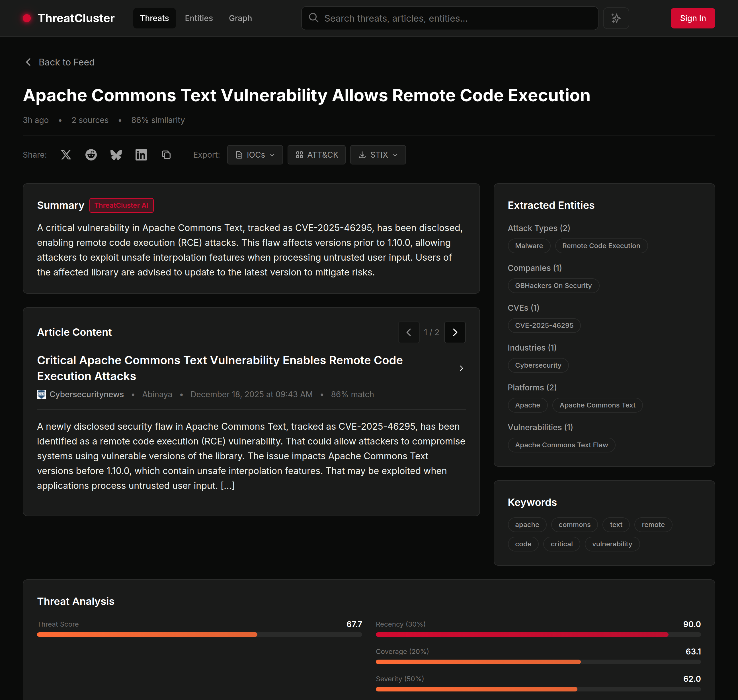Open the IOCs export dropdown
The width and height of the screenshot is (738, 700).
(255, 155)
